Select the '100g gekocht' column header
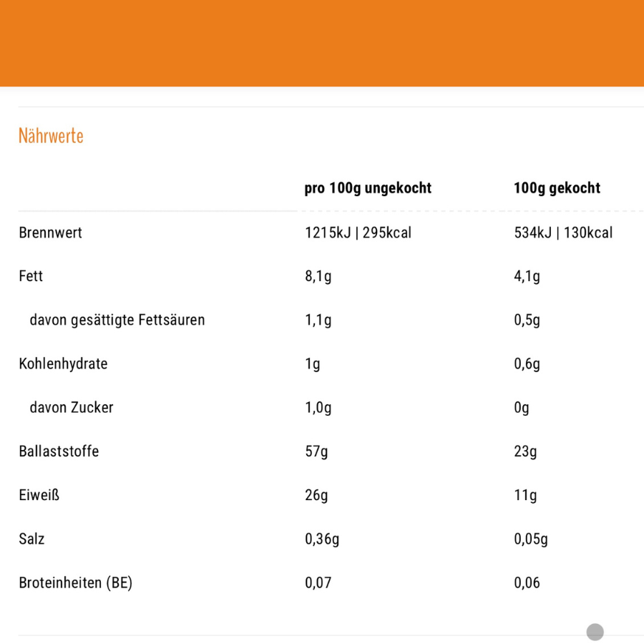644x644 pixels. pyautogui.click(x=557, y=188)
